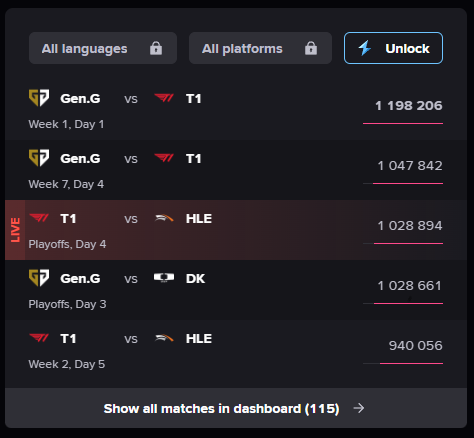Viewport: 474px width, 438px height.
Task: Open the All languages dropdown
Action: click(x=103, y=48)
